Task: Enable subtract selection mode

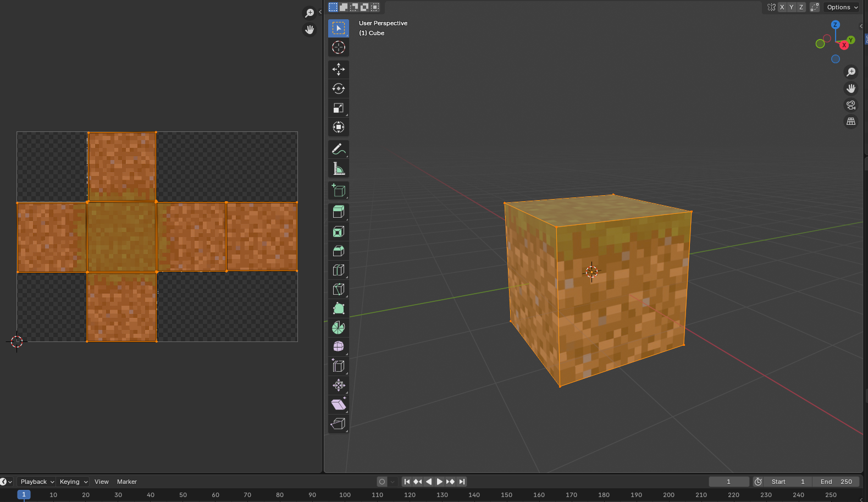Action: [x=354, y=7]
